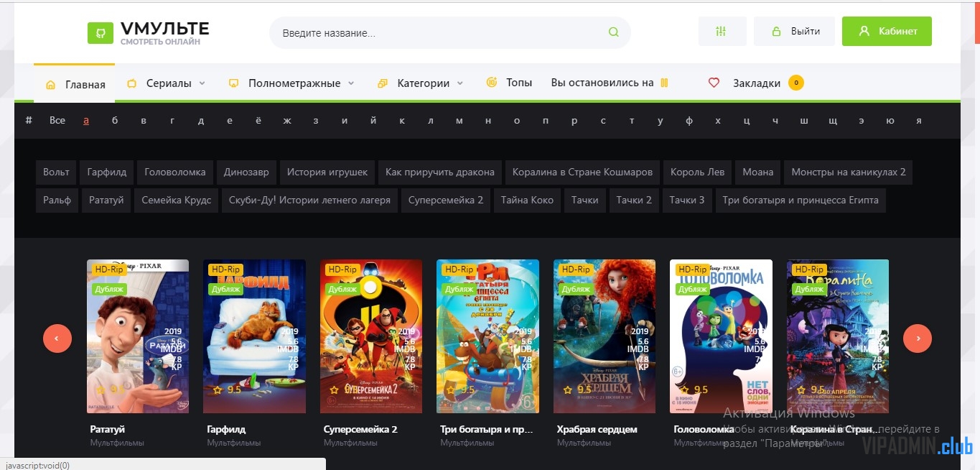Click the Ральф tag
Viewport: 980px width, 470px height.
coord(57,201)
